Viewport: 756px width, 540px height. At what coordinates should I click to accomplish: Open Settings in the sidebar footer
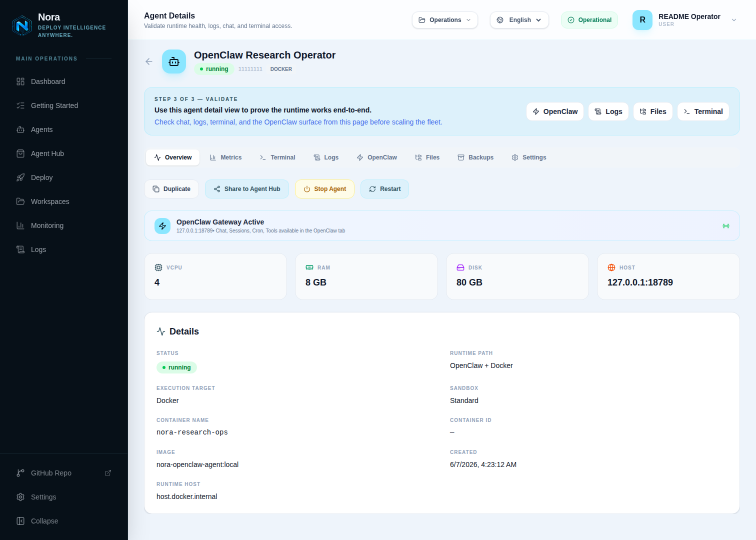64,497
